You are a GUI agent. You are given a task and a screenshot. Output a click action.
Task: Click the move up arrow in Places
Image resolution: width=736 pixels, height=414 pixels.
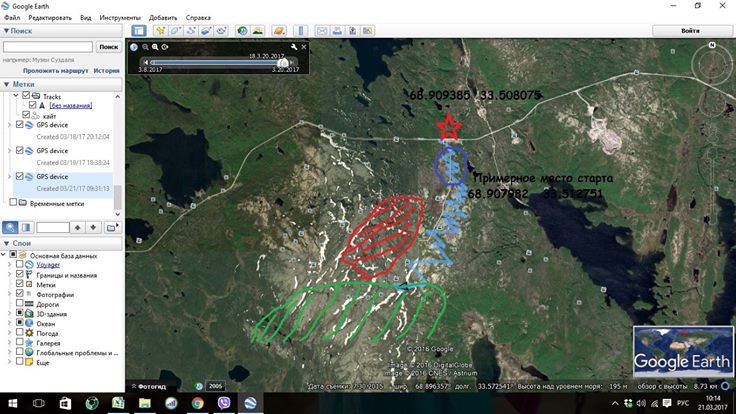click(77, 228)
